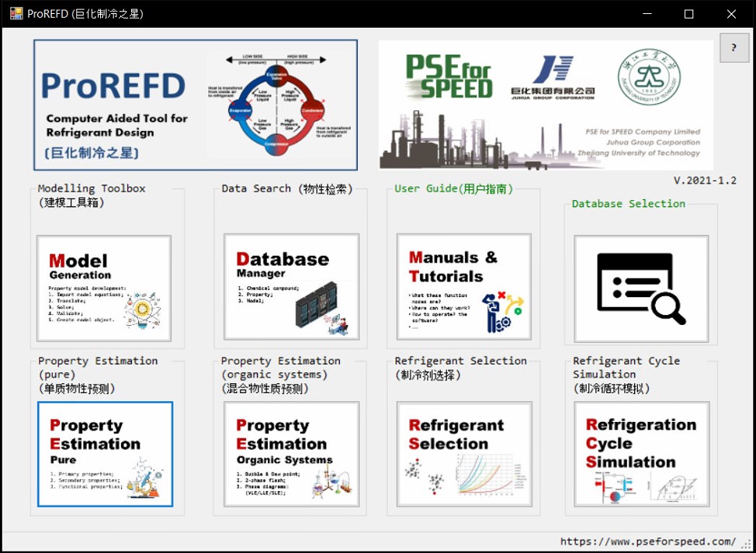
Task: Visit the pseforspeed.com website link
Action: coord(648,541)
